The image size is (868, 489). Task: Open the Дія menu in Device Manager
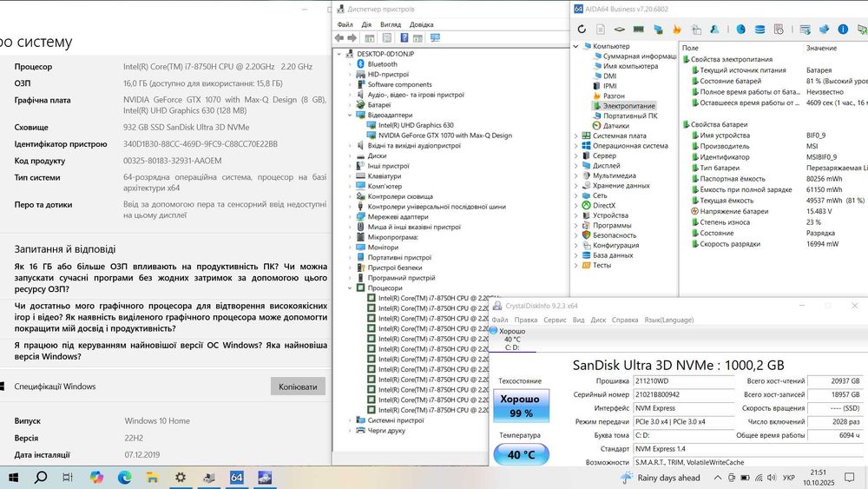coord(366,24)
